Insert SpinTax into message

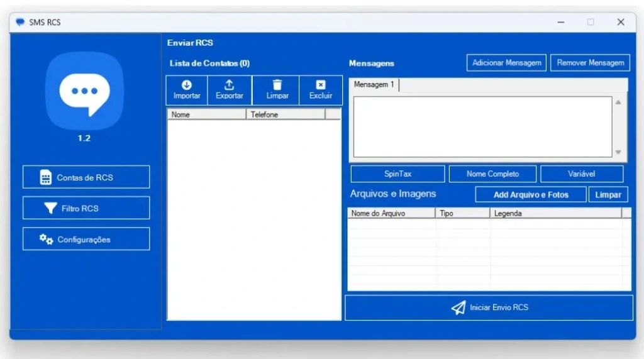coord(397,174)
